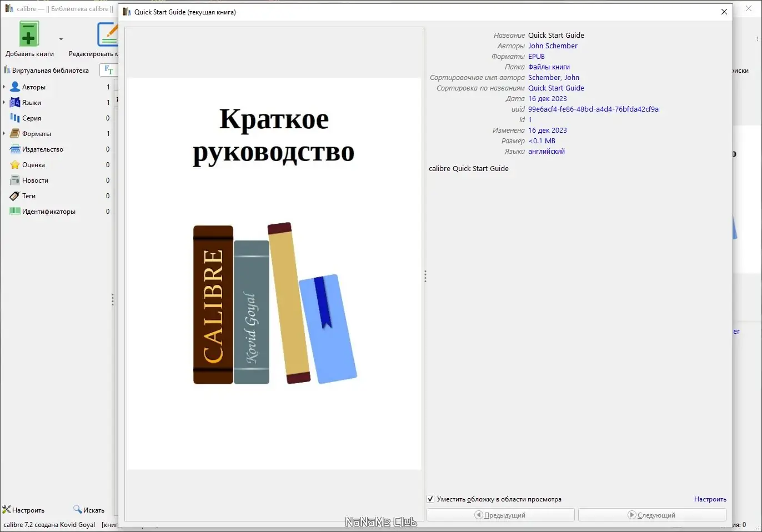Select the Форматы category icon
Image resolution: width=762 pixels, height=532 pixels.
coord(15,134)
